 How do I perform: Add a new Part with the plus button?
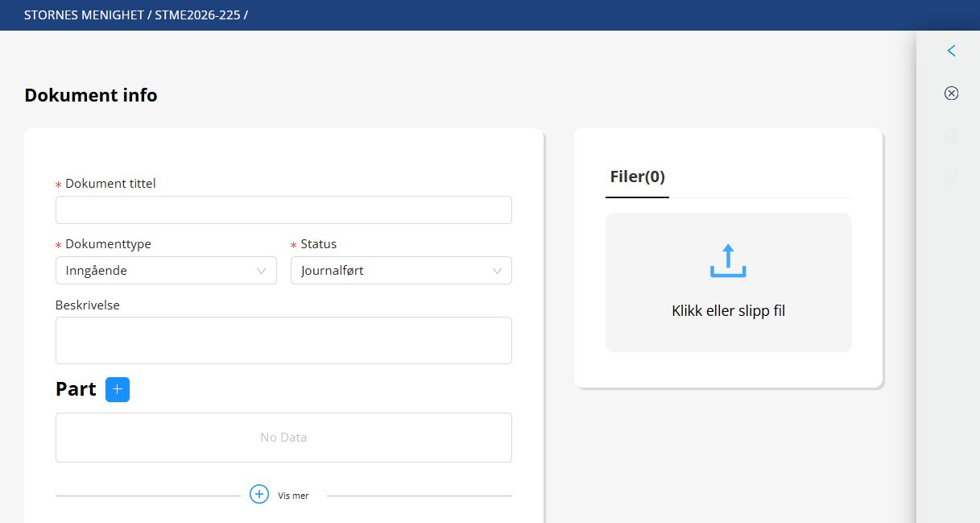(x=118, y=389)
